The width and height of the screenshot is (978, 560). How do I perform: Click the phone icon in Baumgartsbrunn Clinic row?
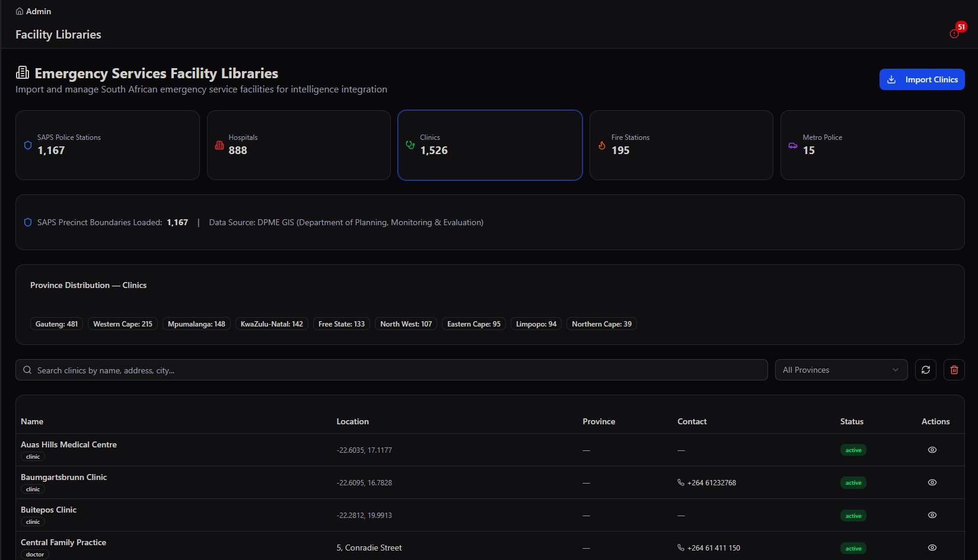point(681,482)
